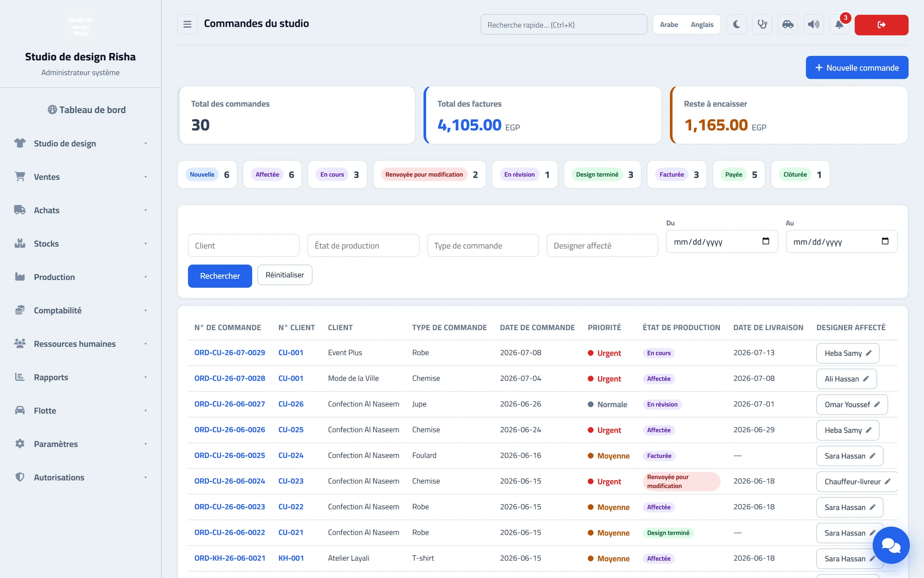Open calendar picker for Du date
This screenshot has height=578, width=924.
765,241
